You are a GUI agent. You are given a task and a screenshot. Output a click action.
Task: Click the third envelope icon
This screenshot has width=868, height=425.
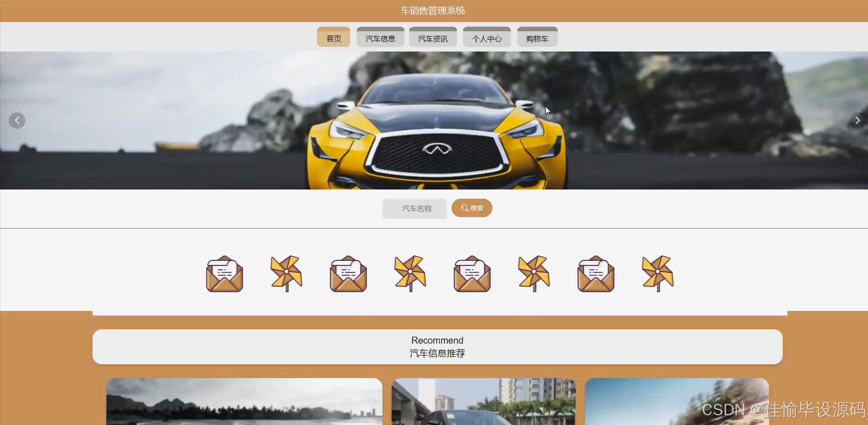point(472,274)
